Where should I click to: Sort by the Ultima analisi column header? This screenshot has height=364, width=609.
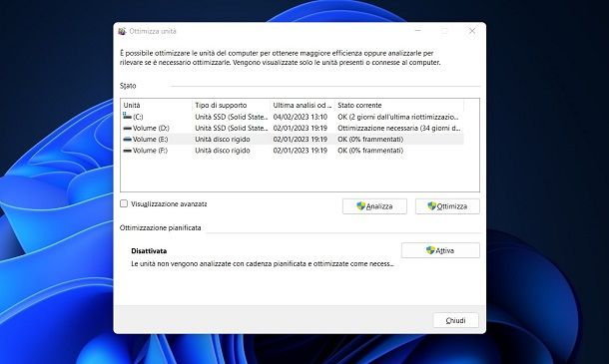(303, 105)
